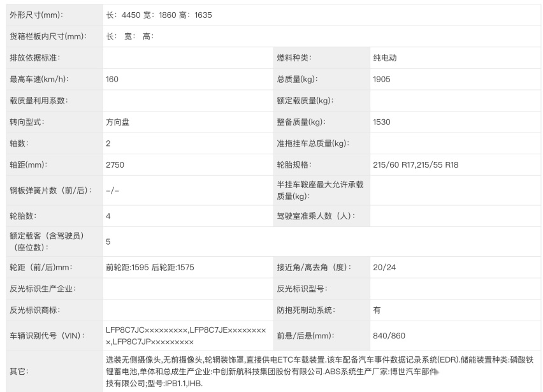Viewport: 543px width, 392px height.
Task: Click the 防抱死制动系统 label
Action: pyautogui.click(x=306, y=310)
